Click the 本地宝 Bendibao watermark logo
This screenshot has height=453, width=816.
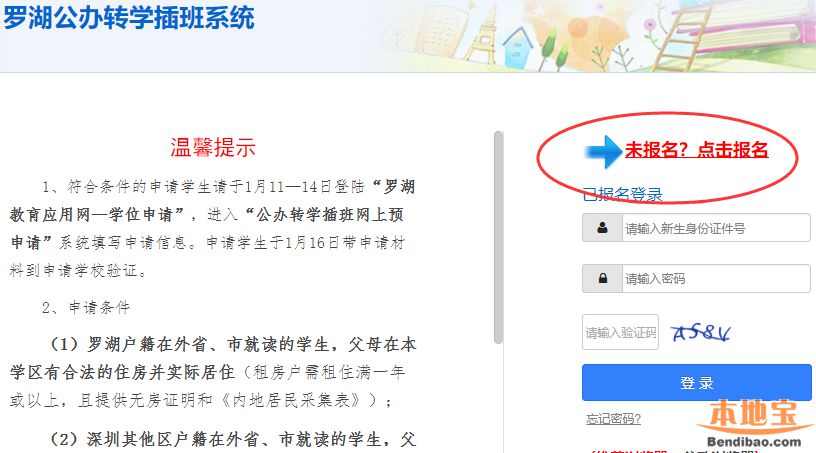[x=754, y=423]
